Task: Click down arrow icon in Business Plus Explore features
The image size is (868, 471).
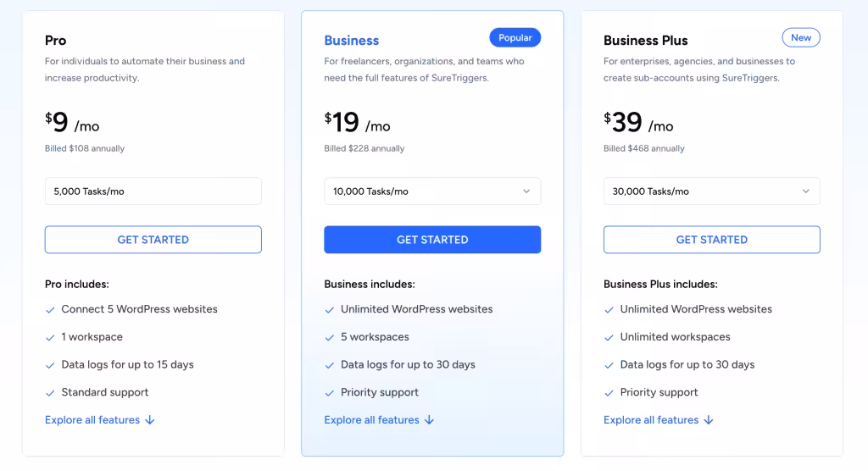Action: click(x=709, y=420)
